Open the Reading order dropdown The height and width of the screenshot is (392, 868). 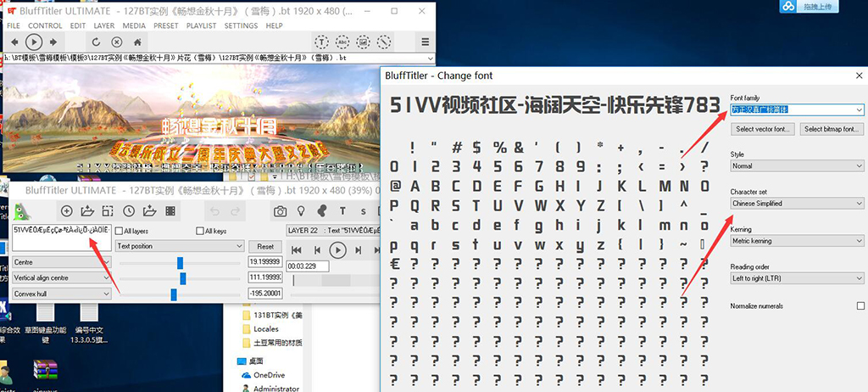point(797,278)
